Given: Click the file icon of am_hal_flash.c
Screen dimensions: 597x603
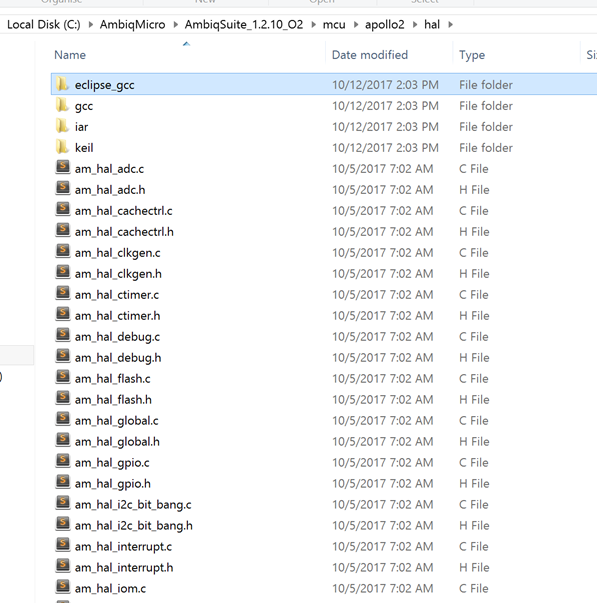Looking at the screenshot, I should coord(63,378).
